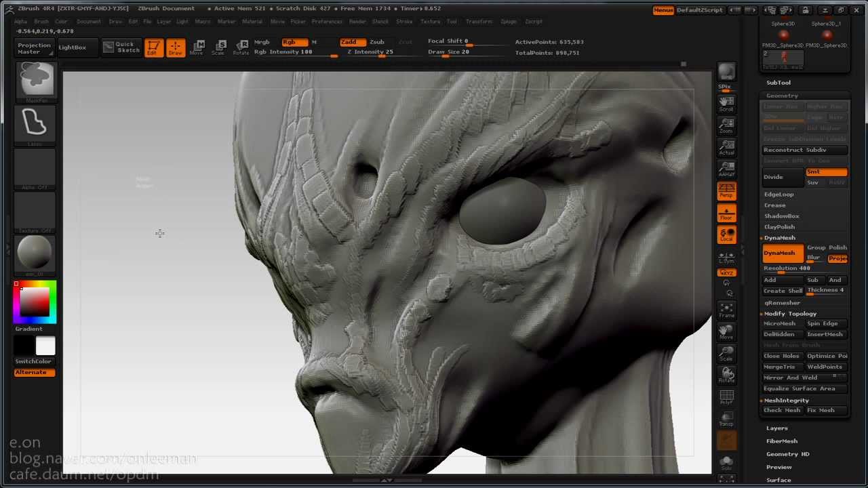Adjust the Focal Shift slider
868x488 pixels.
(x=467, y=41)
